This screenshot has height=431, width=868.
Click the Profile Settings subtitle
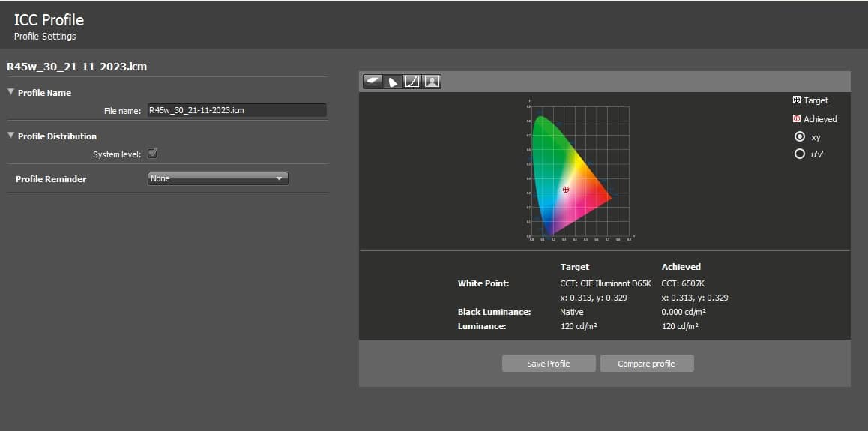(x=45, y=36)
